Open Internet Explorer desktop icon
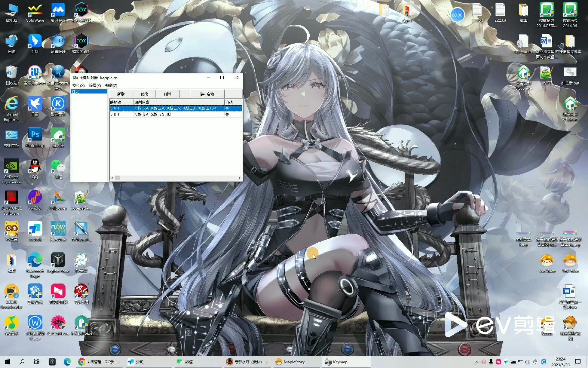Viewport: 588px width, 368px height. click(12, 109)
